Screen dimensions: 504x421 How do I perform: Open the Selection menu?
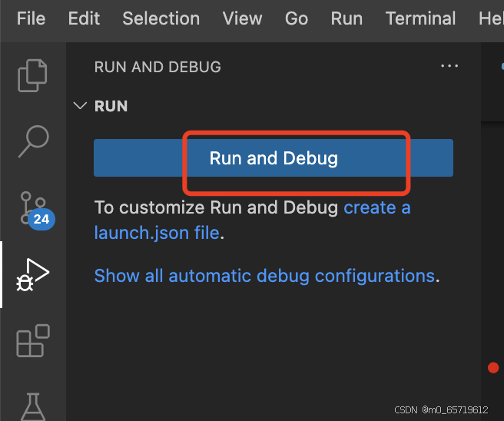coord(161,18)
